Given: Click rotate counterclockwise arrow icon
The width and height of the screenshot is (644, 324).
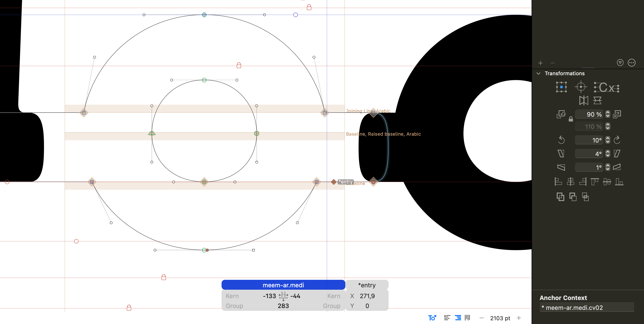Looking at the screenshot, I should tap(561, 140).
